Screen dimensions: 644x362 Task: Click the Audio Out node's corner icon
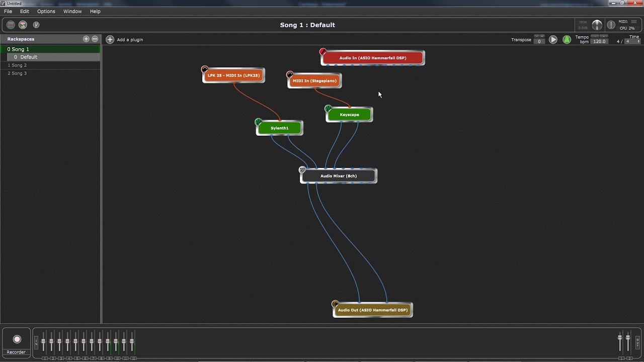click(x=335, y=304)
